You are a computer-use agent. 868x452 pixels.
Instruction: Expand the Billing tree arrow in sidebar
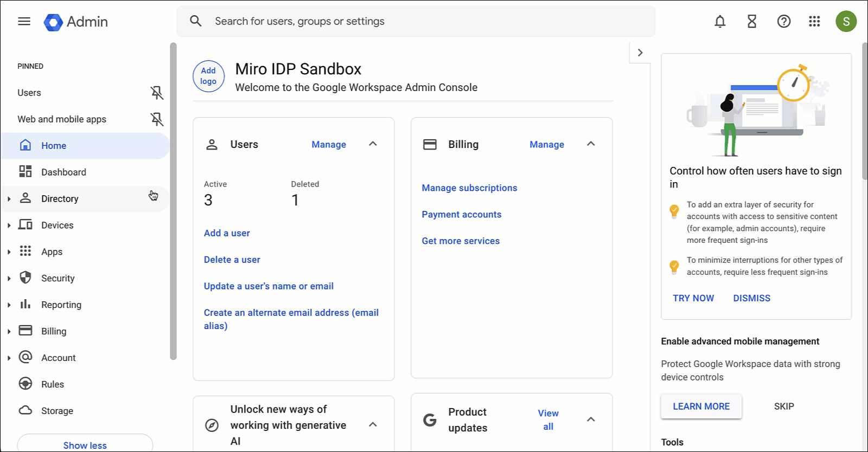(x=9, y=332)
